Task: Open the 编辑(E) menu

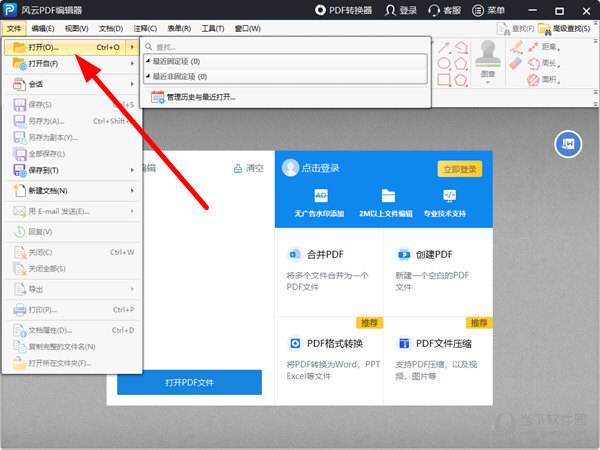Action: (42, 29)
